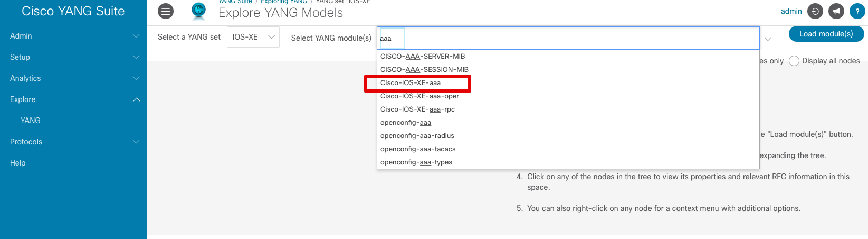Open the Help sidebar item

(73, 163)
